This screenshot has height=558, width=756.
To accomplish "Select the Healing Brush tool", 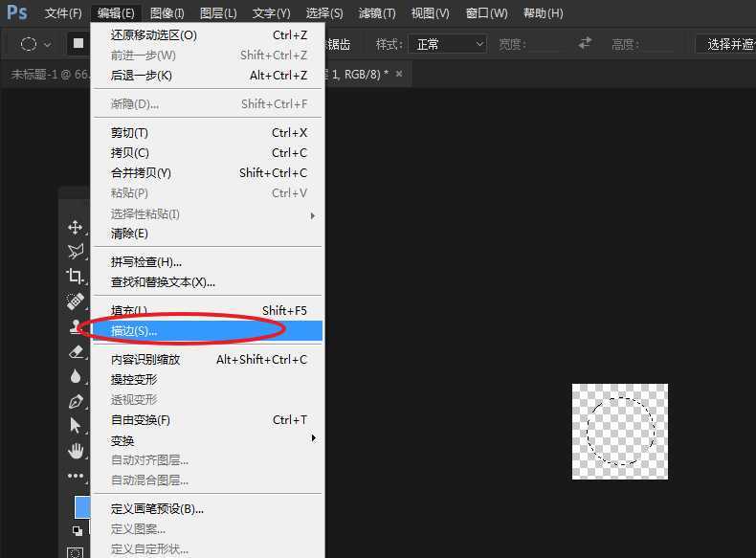I will tap(76, 301).
